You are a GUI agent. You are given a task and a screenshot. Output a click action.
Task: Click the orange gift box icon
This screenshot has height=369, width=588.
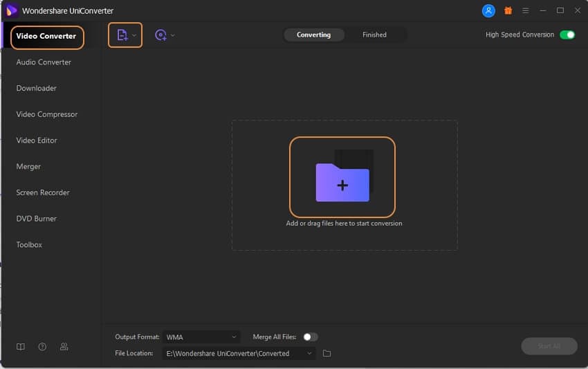(x=508, y=10)
